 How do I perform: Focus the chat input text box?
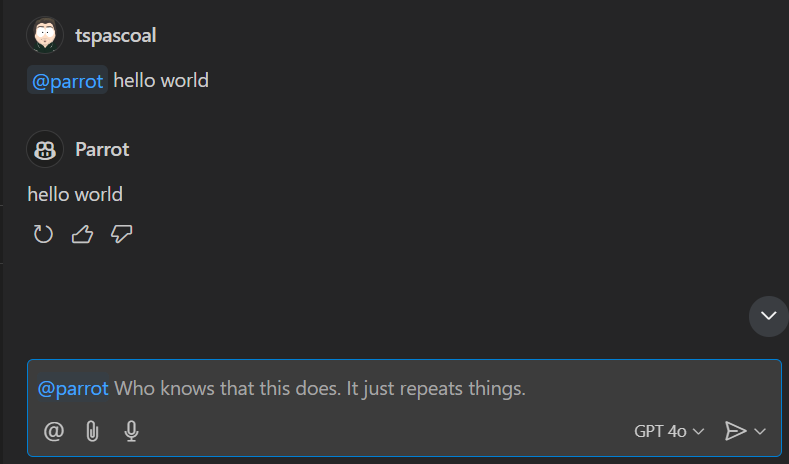(x=400, y=388)
